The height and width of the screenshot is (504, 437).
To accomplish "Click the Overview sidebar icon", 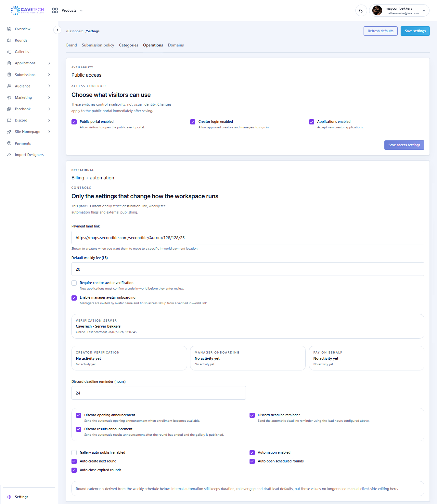I will coord(9,29).
